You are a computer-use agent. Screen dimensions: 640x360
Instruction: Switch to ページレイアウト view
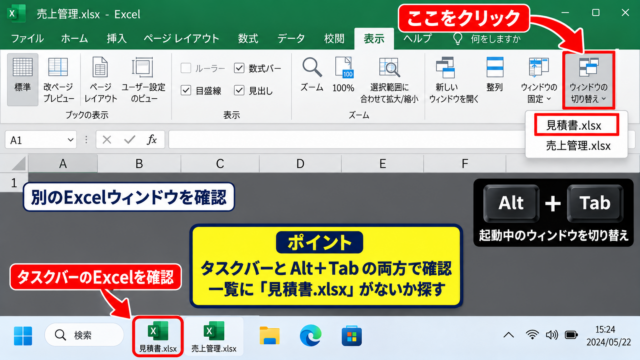click(x=100, y=80)
